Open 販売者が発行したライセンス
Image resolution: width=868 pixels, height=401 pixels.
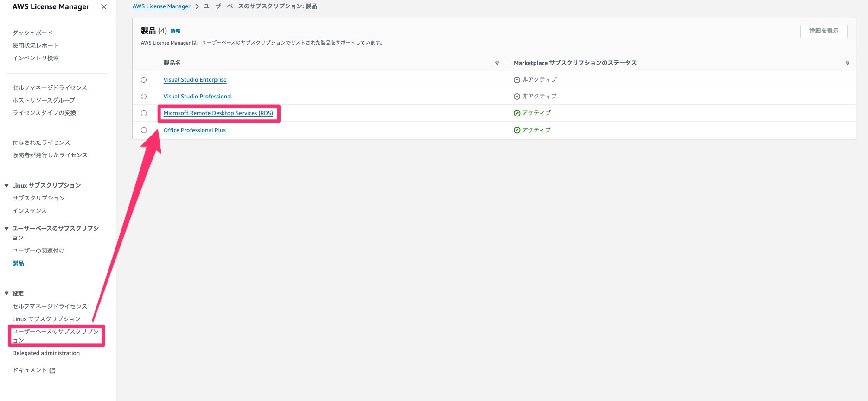50,155
